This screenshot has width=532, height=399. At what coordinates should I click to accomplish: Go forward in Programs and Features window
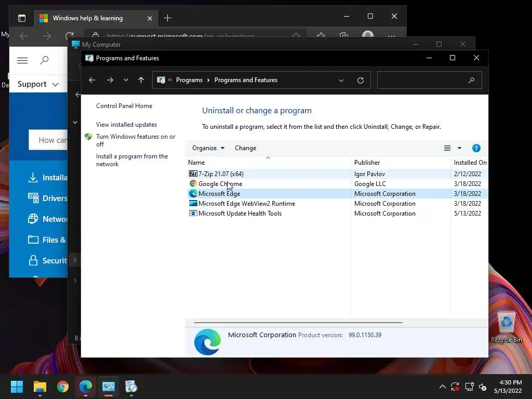pos(110,80)
